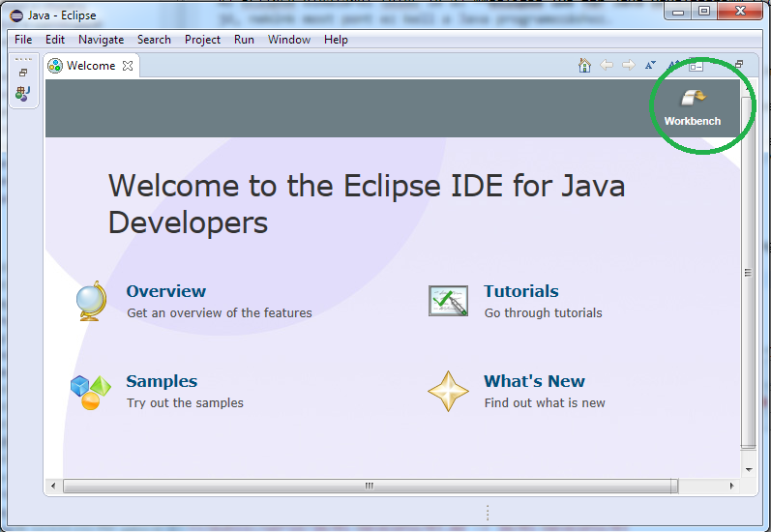Click the Samples shapes icon
The image size is (771, 532).
pos(91,392)
